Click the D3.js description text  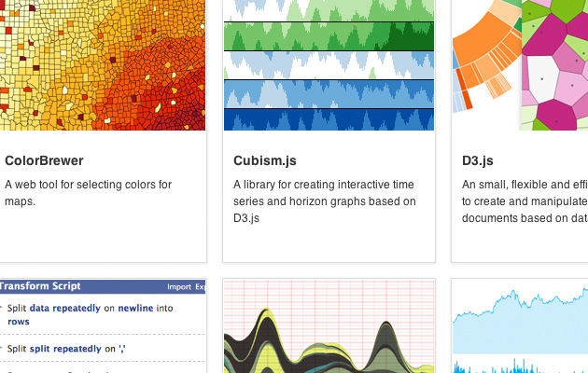coord(525,201)
